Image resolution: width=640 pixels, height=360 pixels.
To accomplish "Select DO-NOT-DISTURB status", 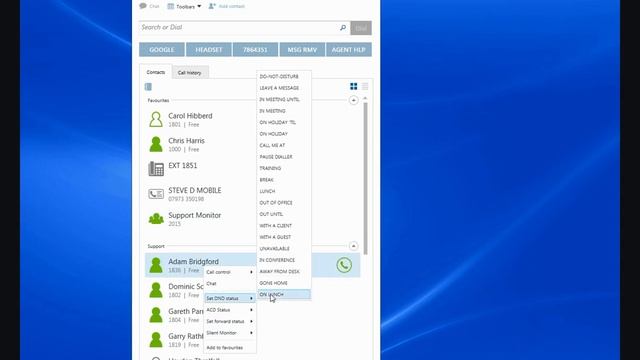I will pyautogui.click(x=284, y=76).
